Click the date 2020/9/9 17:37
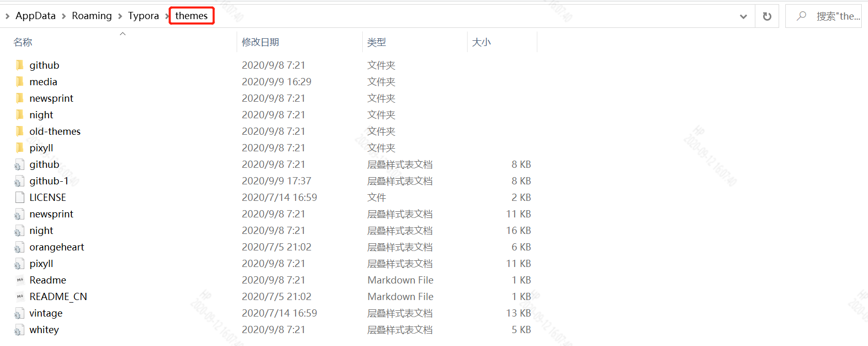This screenshot has height=346, width=868. coord(276,181)
